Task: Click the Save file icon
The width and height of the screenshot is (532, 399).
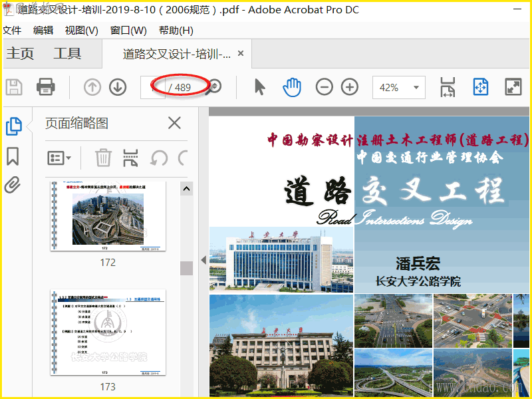Action: [14, 87]
